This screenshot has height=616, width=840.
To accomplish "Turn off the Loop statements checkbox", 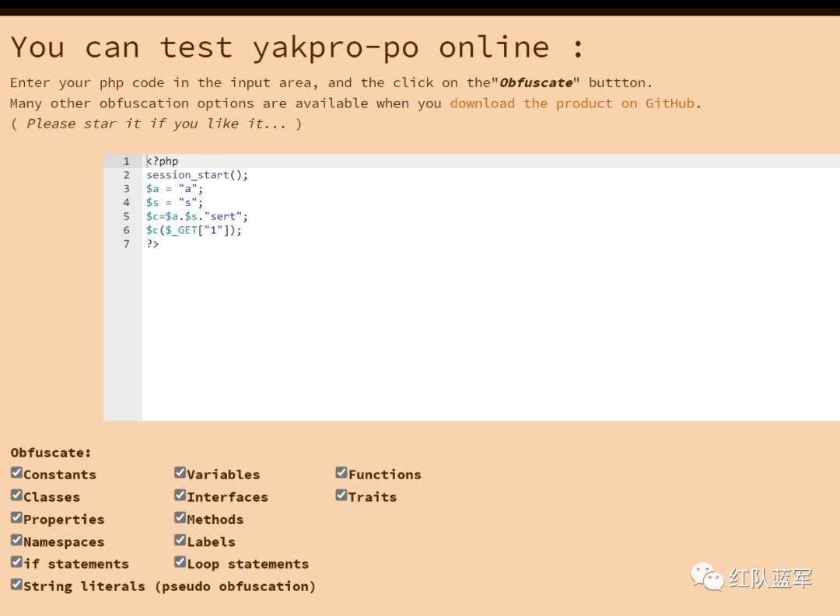I will click(180, 562).
